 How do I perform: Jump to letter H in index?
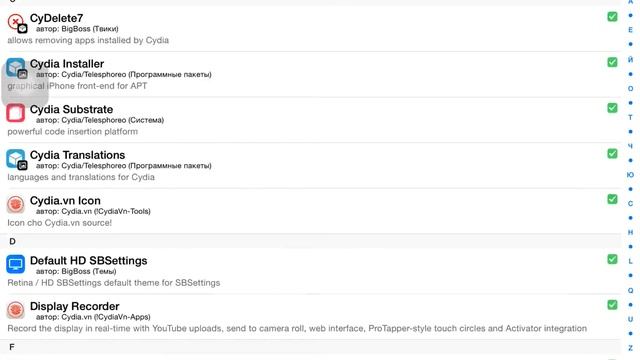631,232
